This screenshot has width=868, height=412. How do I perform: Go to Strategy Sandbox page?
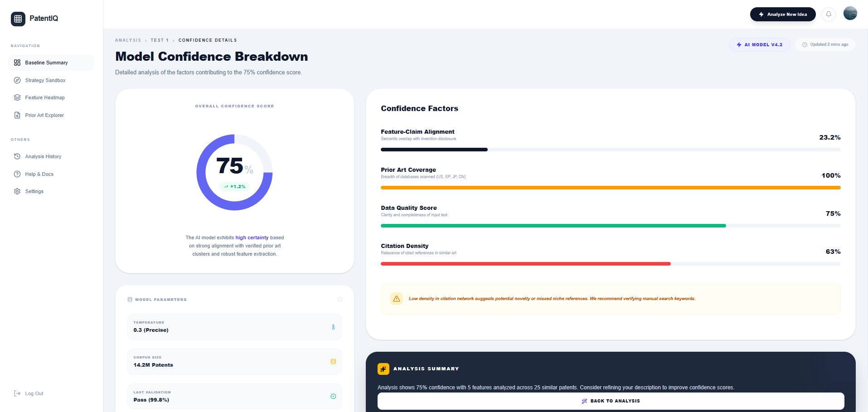51,80
